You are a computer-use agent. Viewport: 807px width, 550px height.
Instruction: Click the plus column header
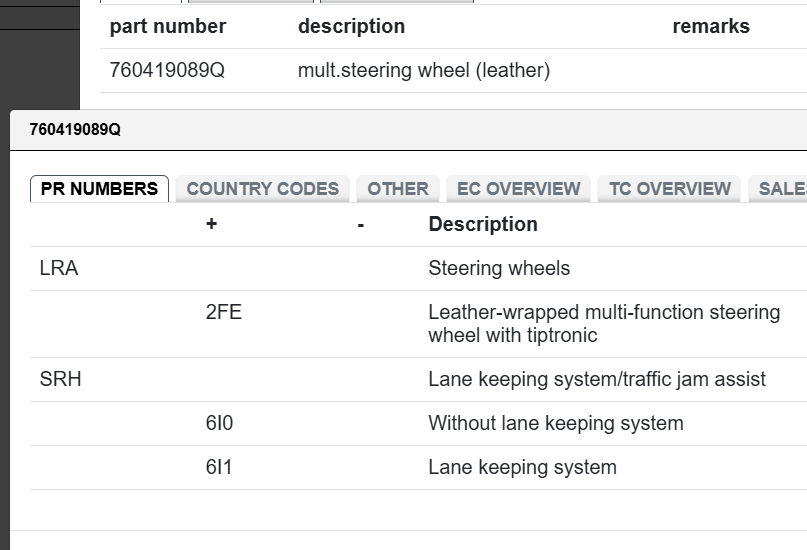[x=211, y=225]
